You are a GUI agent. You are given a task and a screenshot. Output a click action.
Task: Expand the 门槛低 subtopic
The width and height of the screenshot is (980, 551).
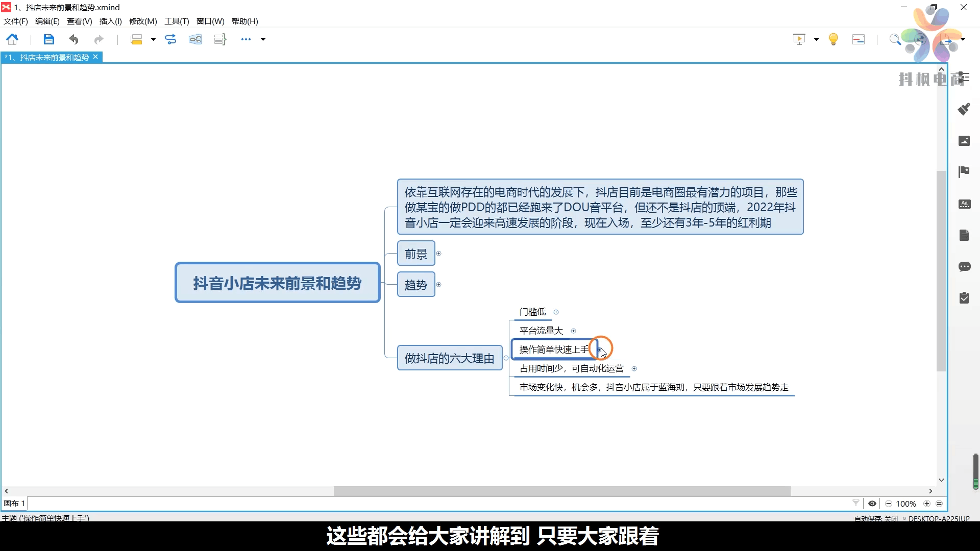556,312
